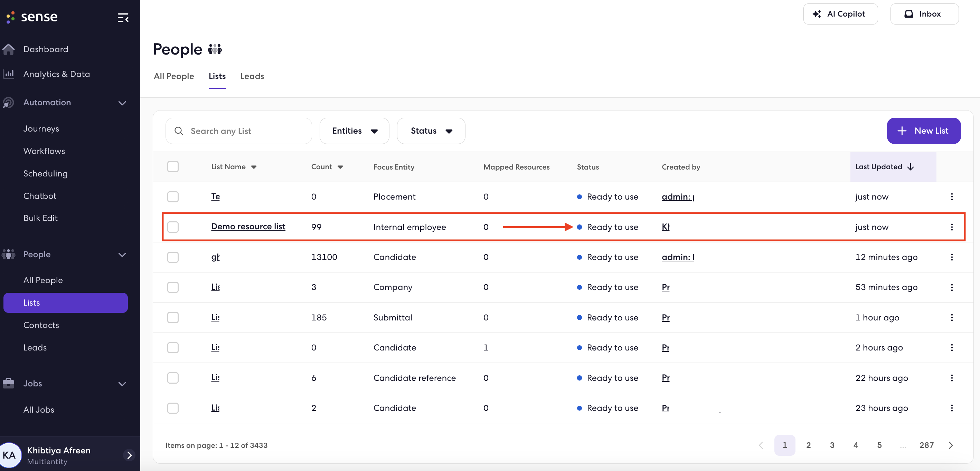980x471 pixels.
Task: Click people icon next to People title
Action: [215, 49]
